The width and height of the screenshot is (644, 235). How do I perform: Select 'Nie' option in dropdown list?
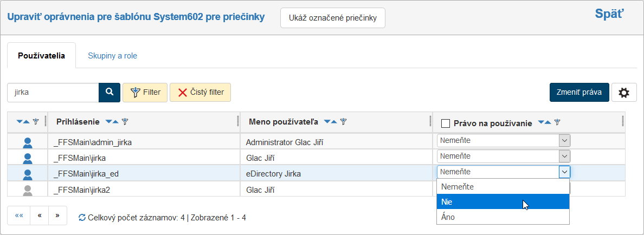click(x=503, y=202)
